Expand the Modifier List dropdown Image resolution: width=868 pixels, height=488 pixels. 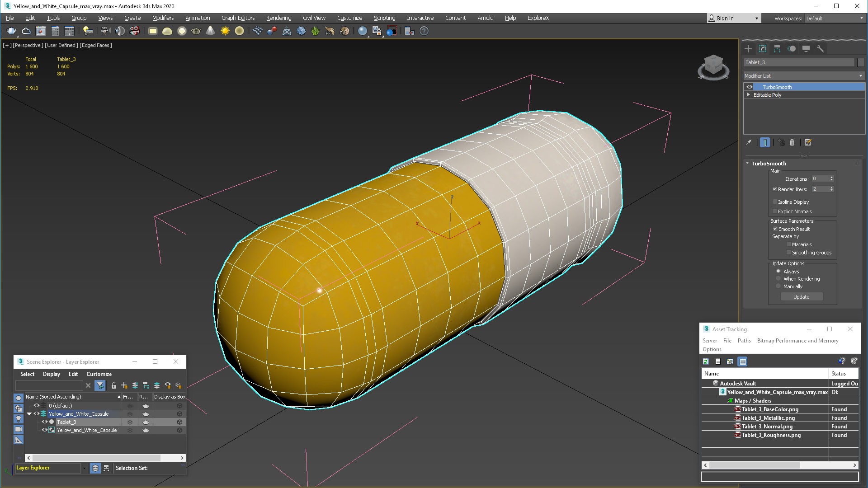(x=861, y=75)
